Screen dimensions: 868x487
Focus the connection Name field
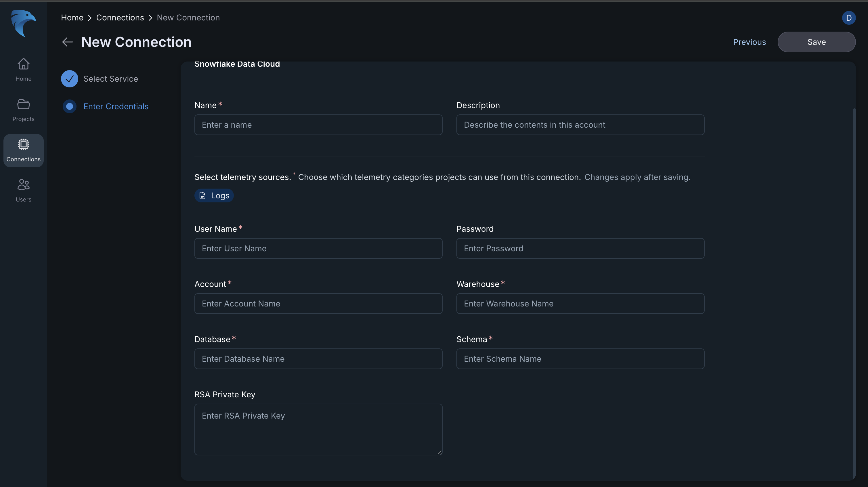point(318,125)
